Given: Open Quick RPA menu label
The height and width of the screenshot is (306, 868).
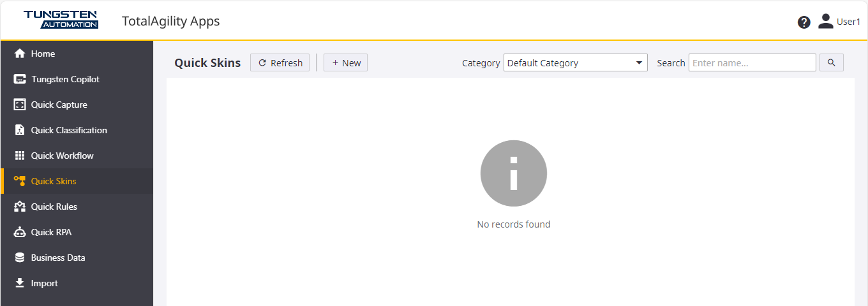Looking at the screenshot, I should click(51, 232).
